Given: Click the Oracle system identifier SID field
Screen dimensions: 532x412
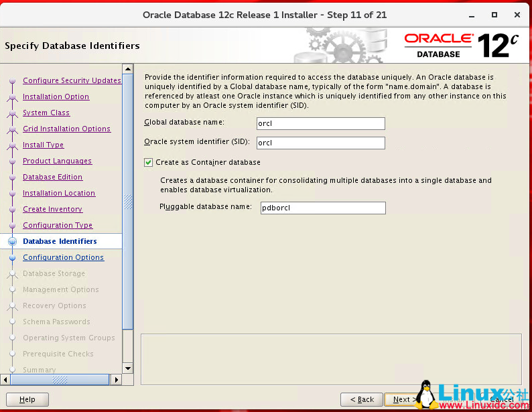Looking at the screenshot, I should pos(321,143).
